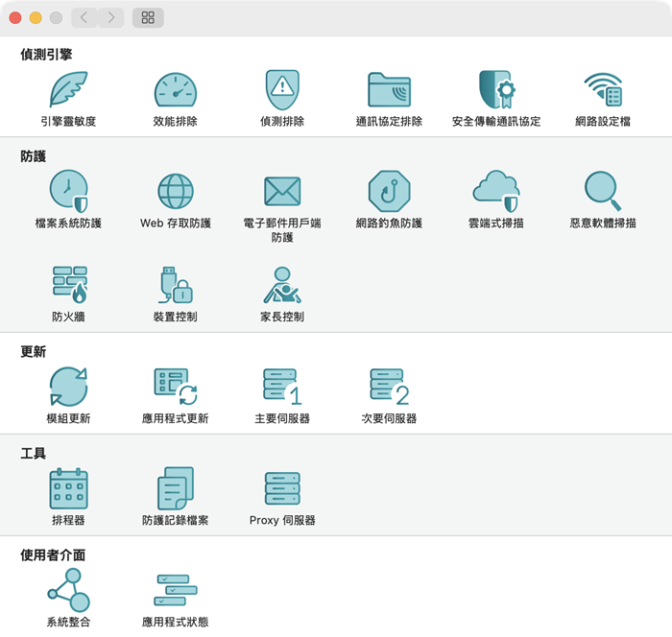This screenshot has height=637, width=672.
Task: Open 應用程式狀態 checklist icon
Action: (176, 590)
